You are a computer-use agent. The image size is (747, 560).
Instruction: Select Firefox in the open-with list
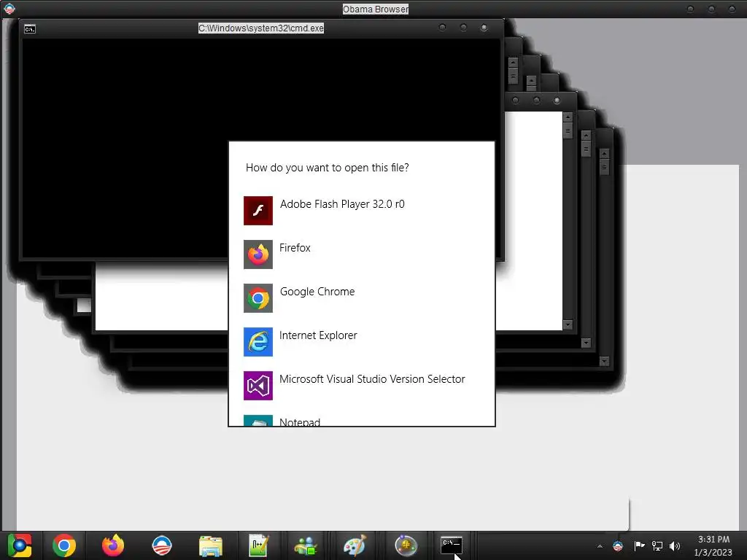362,254
